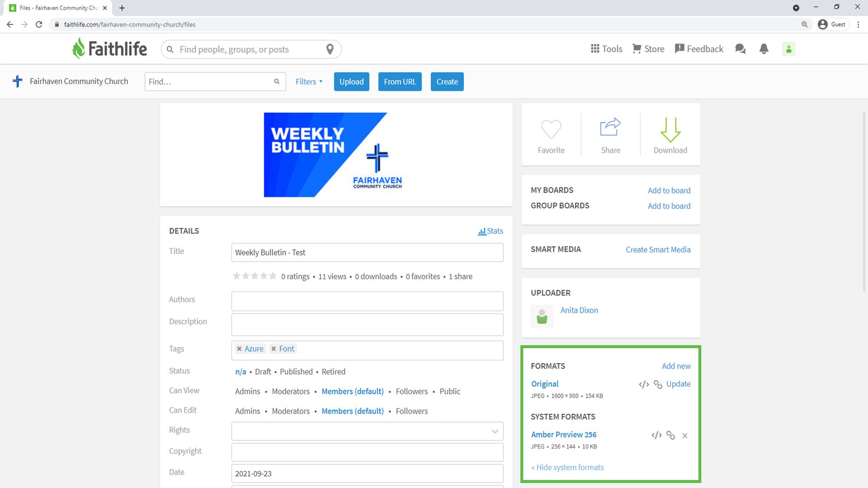The height and width of the screenshot is (488, 868).
Task: Remove the Font tag
Action: pyautogui.click(x=274, y=349)
